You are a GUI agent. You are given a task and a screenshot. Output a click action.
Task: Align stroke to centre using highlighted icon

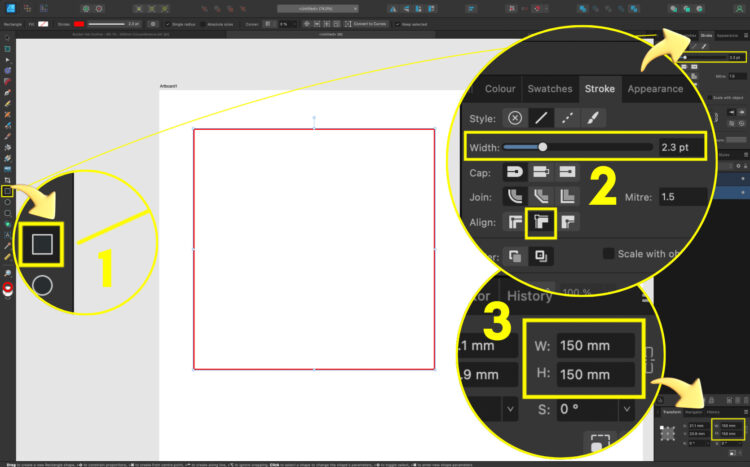pyautogui.click(x=540, y=222)
